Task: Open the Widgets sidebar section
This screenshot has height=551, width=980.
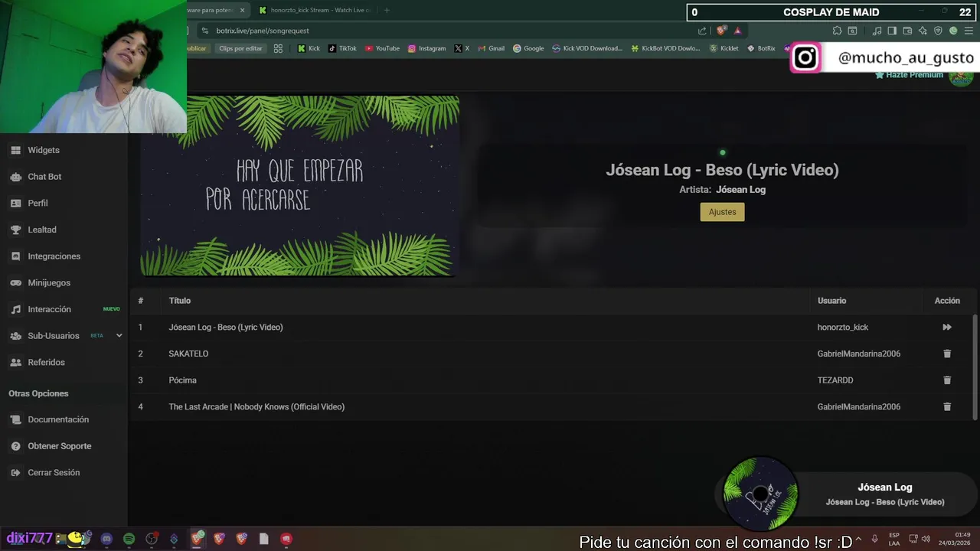Action: pos(43,150)
